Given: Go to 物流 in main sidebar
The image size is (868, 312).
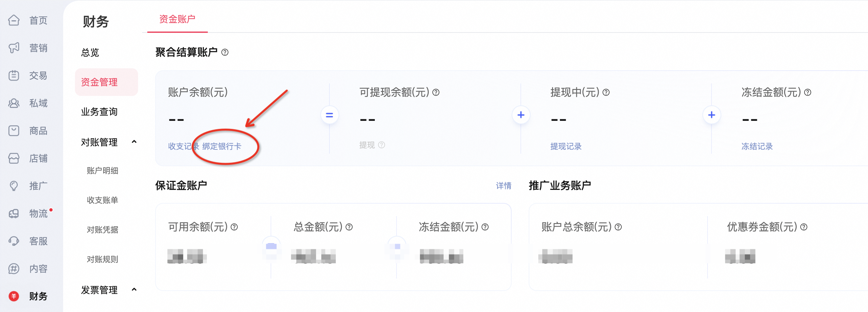Looking at the screenshot, I should pyautogui.click(x=38, y=214).
